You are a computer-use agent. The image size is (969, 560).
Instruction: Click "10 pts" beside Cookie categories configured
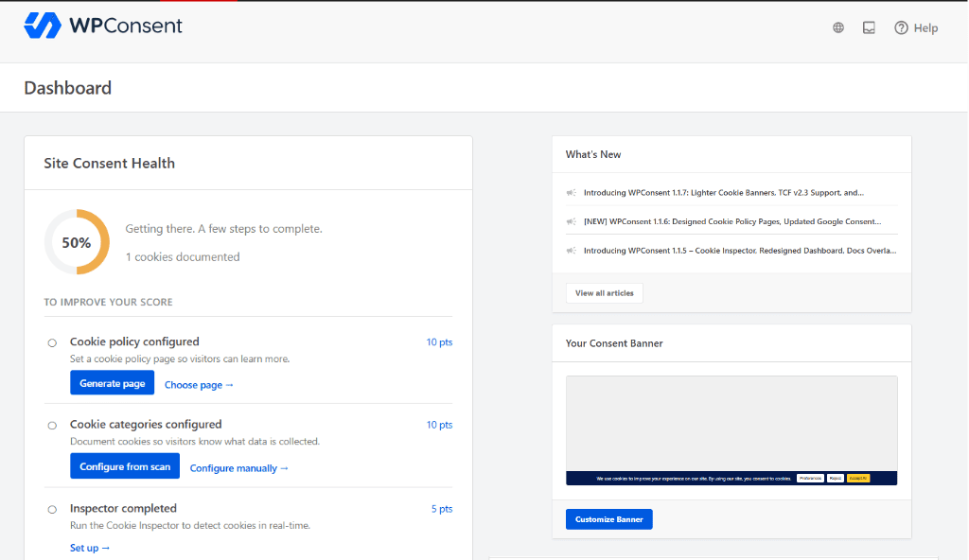click(x=439, y=425)
